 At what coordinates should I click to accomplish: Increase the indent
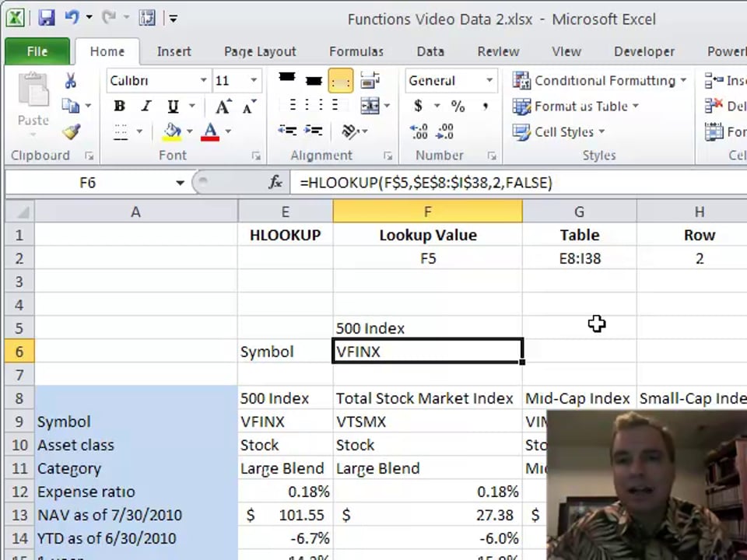click(x=313, y=130)
